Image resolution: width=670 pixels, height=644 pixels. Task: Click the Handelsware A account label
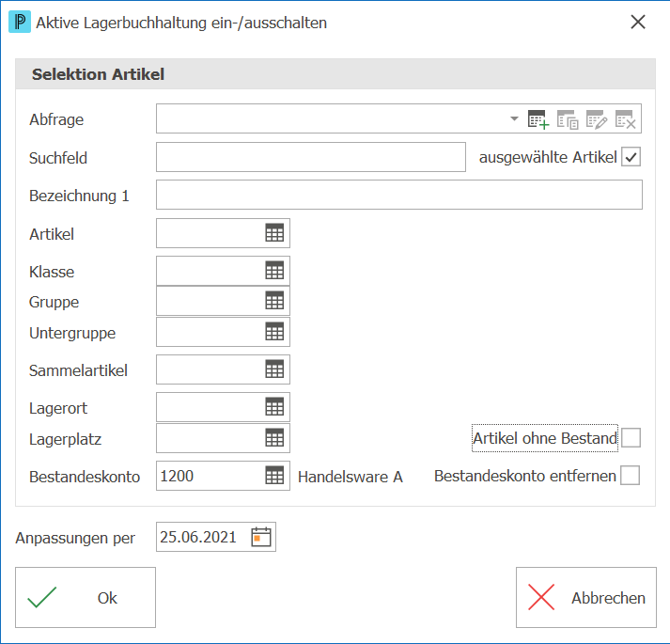point(351,477)
